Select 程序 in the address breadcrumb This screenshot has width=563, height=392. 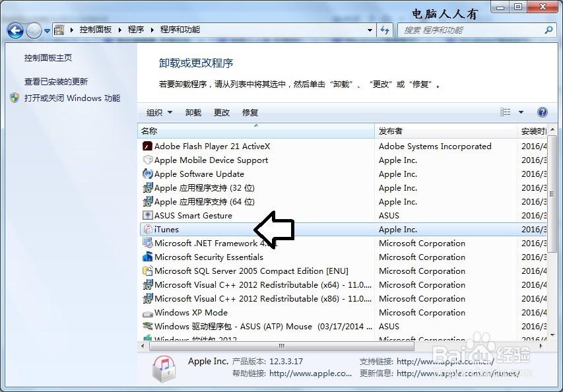[x=136, y=30]
